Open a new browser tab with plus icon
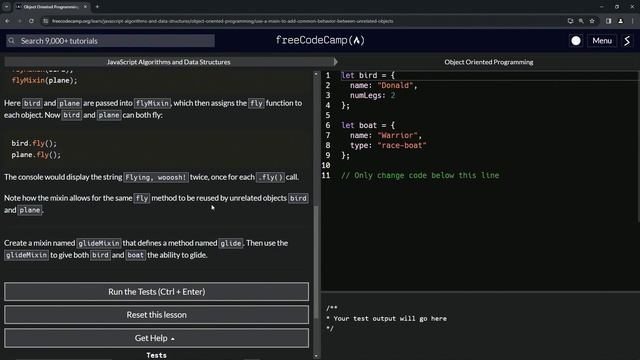 [x=97, y=7]
